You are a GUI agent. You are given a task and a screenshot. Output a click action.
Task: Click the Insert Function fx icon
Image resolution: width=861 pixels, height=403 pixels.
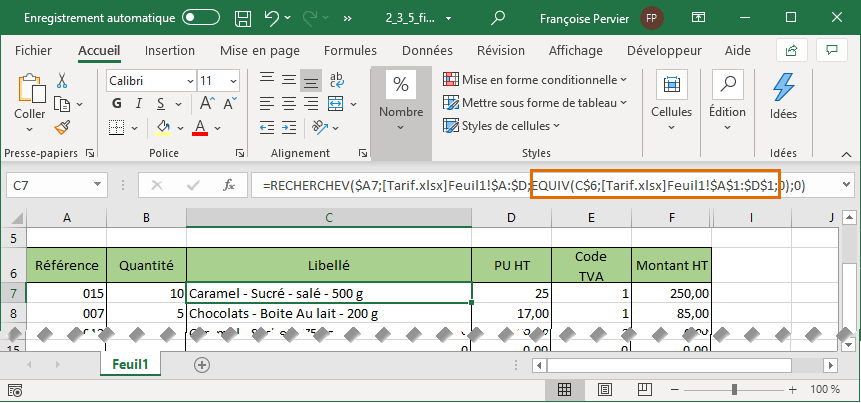(228, 185)
